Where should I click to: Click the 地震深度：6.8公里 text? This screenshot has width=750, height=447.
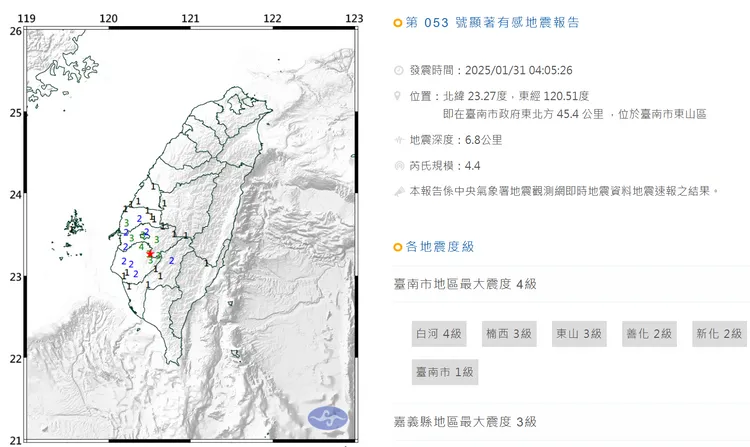pyautogui.click(x=456, y=140)
